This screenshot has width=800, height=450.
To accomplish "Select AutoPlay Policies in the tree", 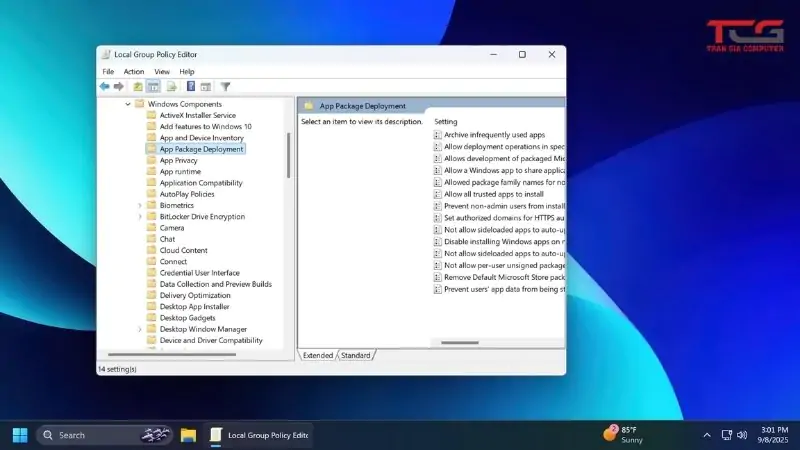I will pos(187,194).
